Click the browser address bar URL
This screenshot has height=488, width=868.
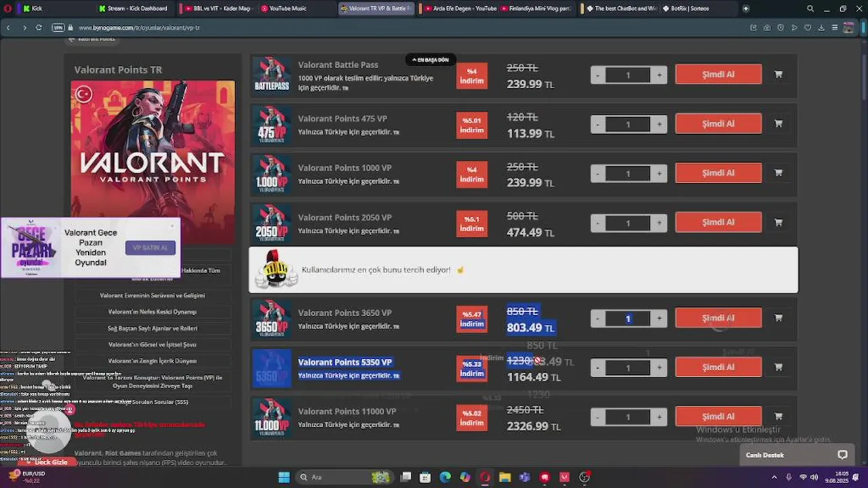[x=139, y=28]
